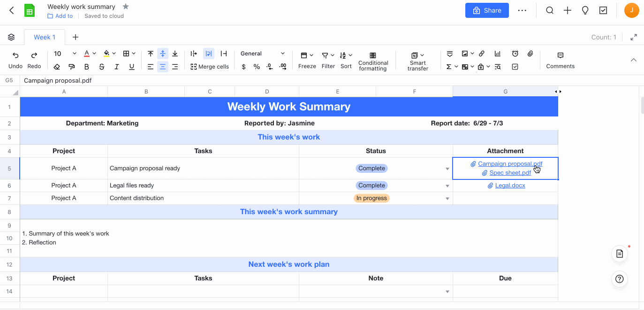Select the Week 1 sheet tab
The image size is (644, 310).
[45, 37]
